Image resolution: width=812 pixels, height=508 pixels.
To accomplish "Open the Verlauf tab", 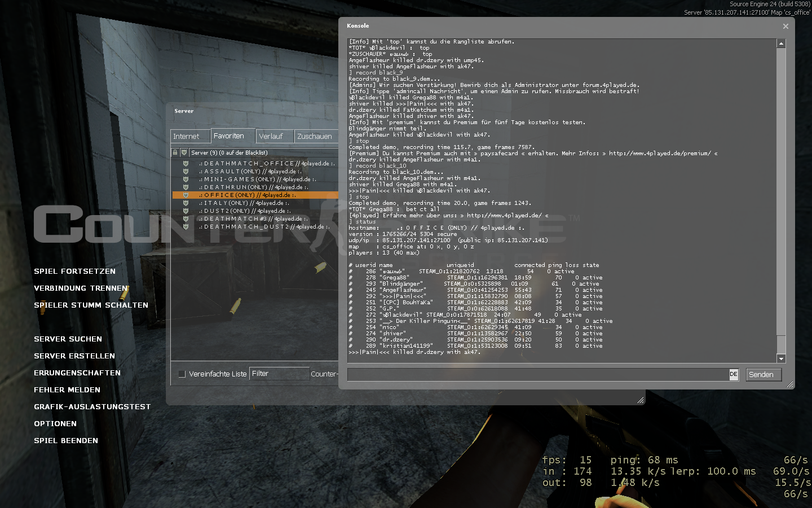I will (x=275, y=137).
